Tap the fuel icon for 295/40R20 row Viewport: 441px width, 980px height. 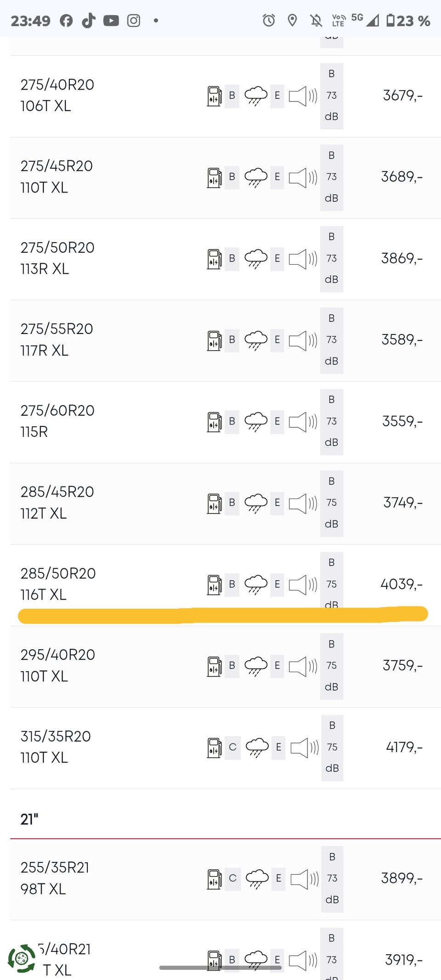[x=215, y=666]
